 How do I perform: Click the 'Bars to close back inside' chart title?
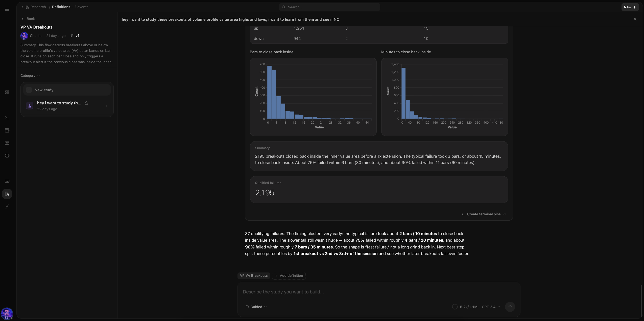[x=272, y=52]
